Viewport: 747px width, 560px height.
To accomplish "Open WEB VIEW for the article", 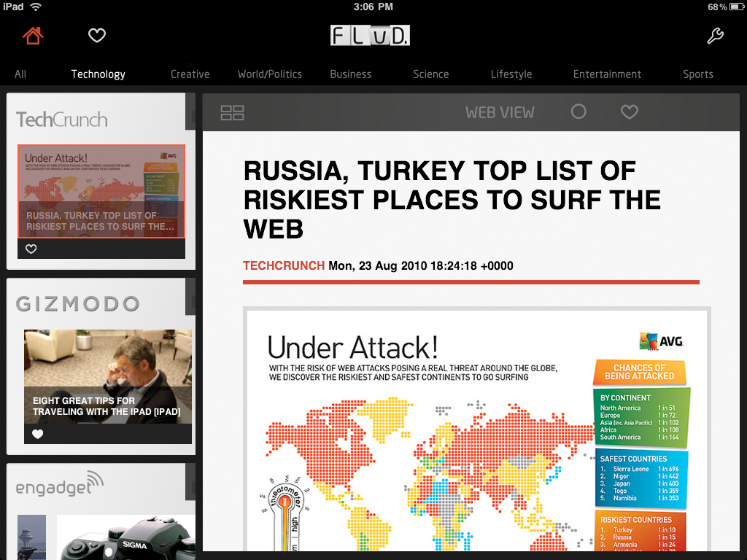I will point(500,112).
